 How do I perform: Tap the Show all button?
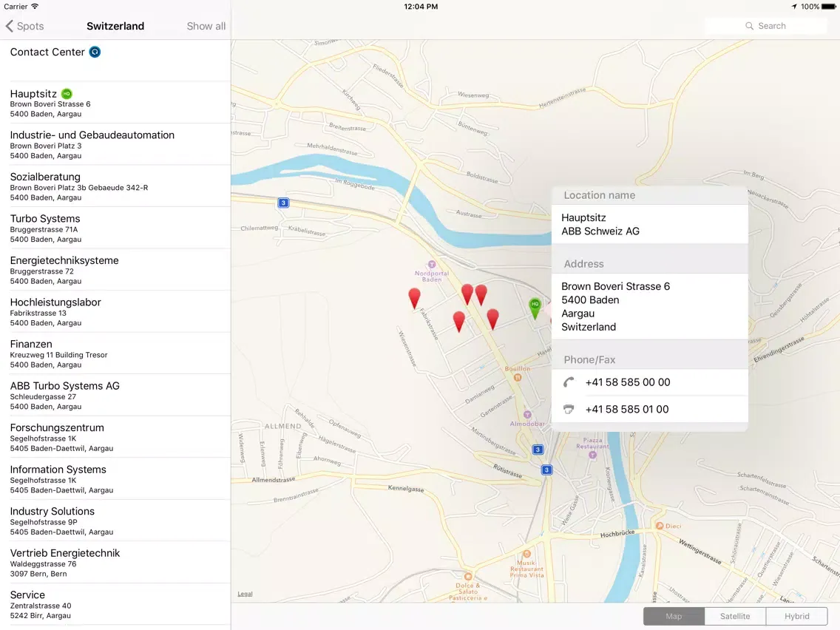(x=206, y=26)
